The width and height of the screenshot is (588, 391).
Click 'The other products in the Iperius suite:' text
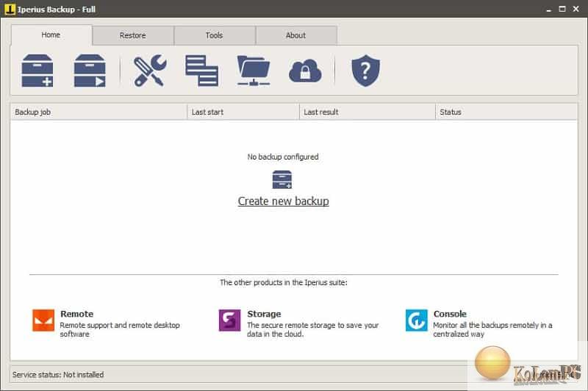click(x=284, y=282)
